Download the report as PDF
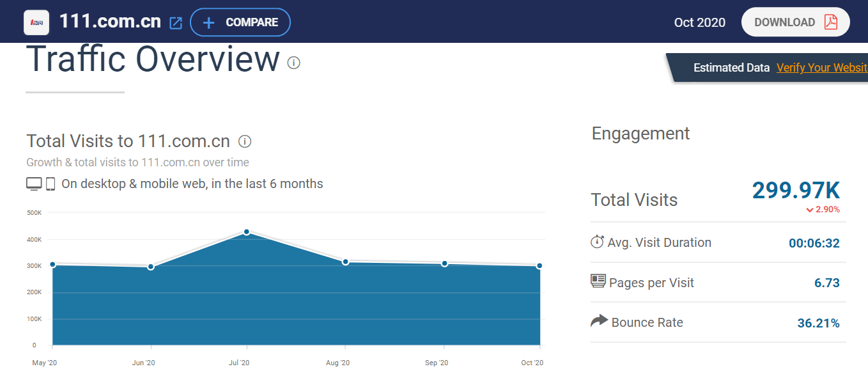This screenshot has height=378, width=868. click(x=795, y=22)
